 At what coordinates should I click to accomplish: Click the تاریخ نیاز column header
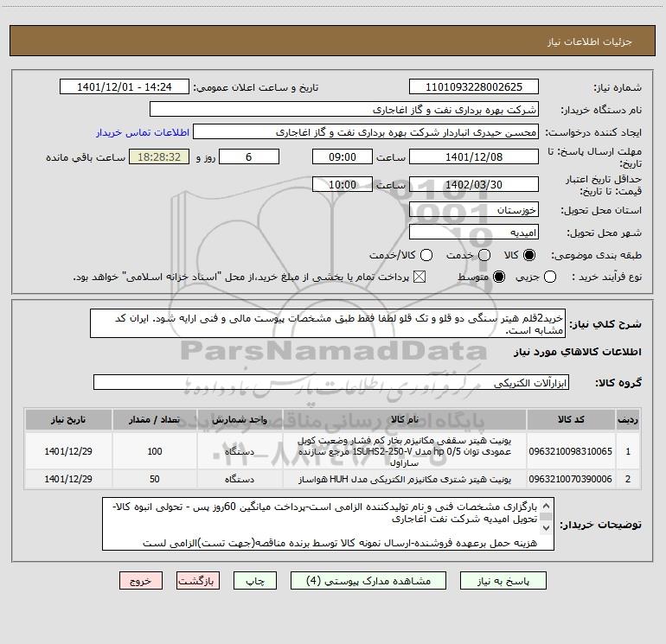click(x=68, y=420)
